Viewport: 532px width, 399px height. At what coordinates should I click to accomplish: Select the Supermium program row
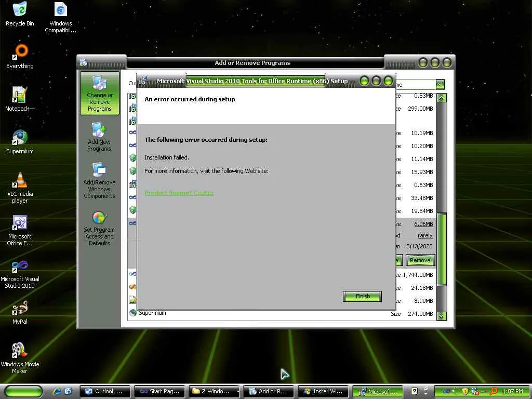pos(282,313)
